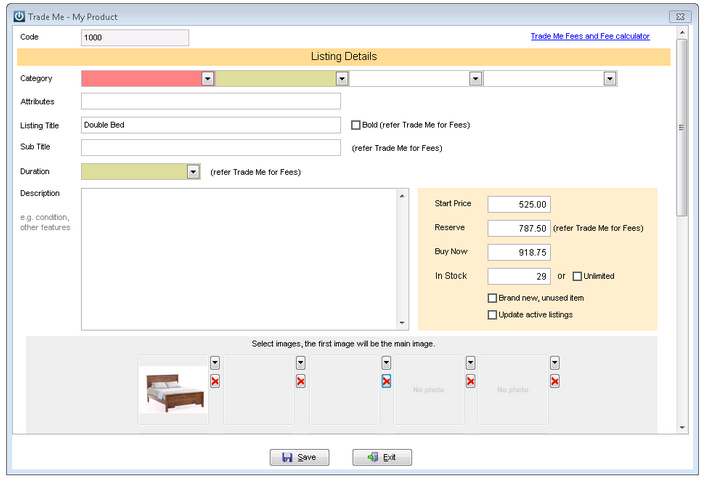Remove the fourth image with red X
This screenshot has width=702, height=478.
[471, 381]
